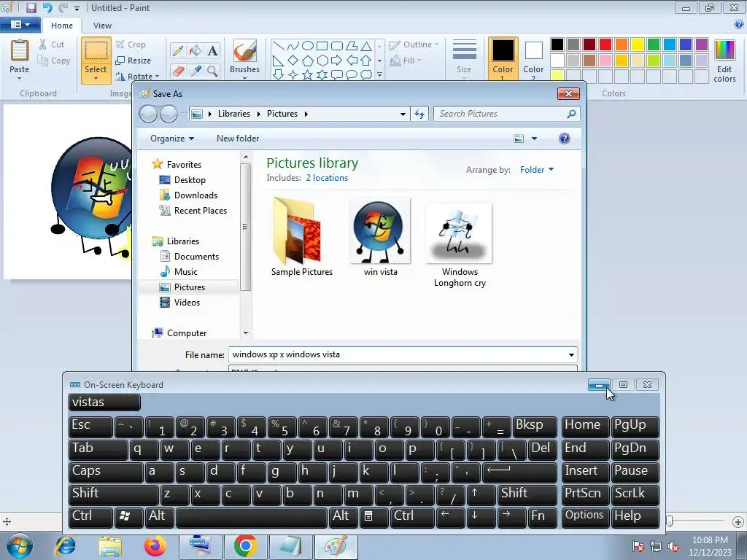Viewport: 747px width, 560px height.
Task: Expand the address bar previous locations dropdown
Action: [x=403, y=114]
